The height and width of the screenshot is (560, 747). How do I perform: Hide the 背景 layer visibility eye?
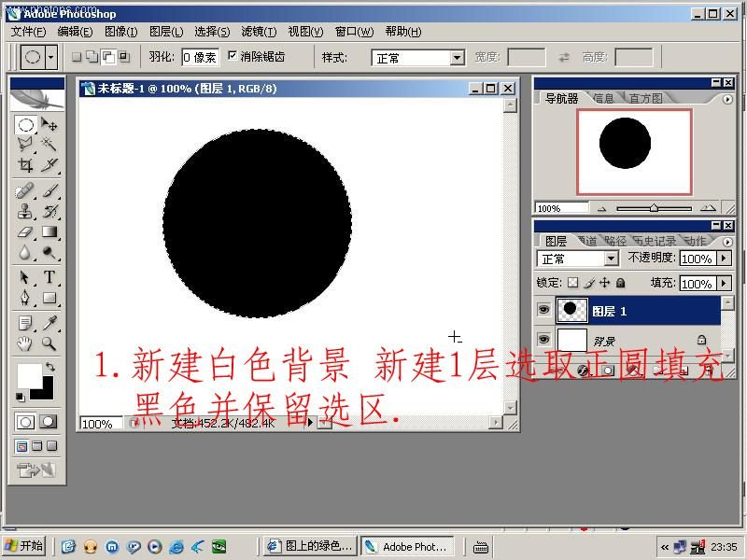click(544, 339)
